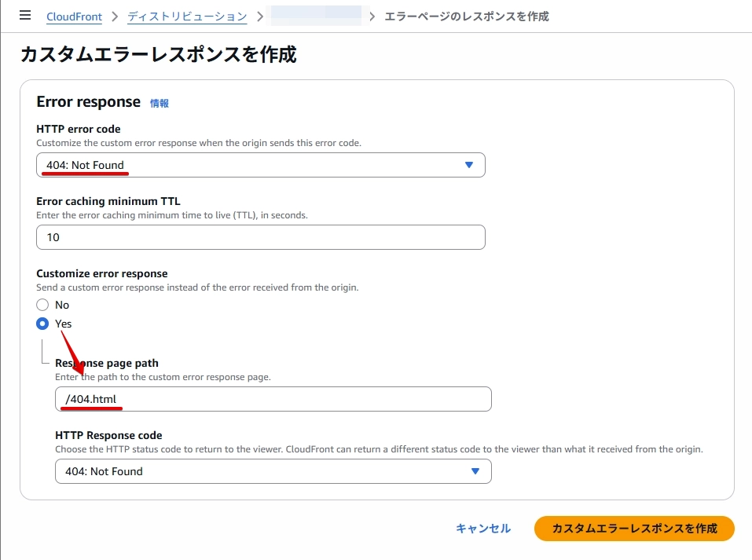
Task: Click the キャンセル button
Action: click(x=482, y=529)
